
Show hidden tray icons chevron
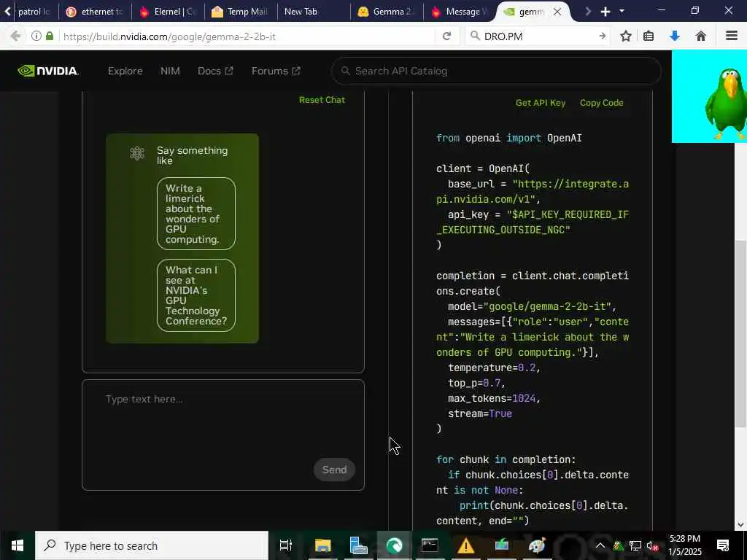point(600,545)
